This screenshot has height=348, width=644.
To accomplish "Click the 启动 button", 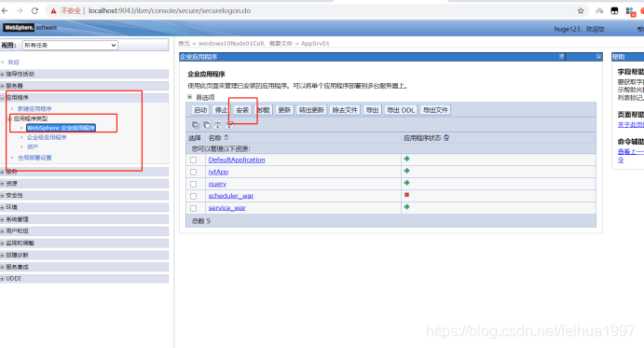I will click(200, 110).
